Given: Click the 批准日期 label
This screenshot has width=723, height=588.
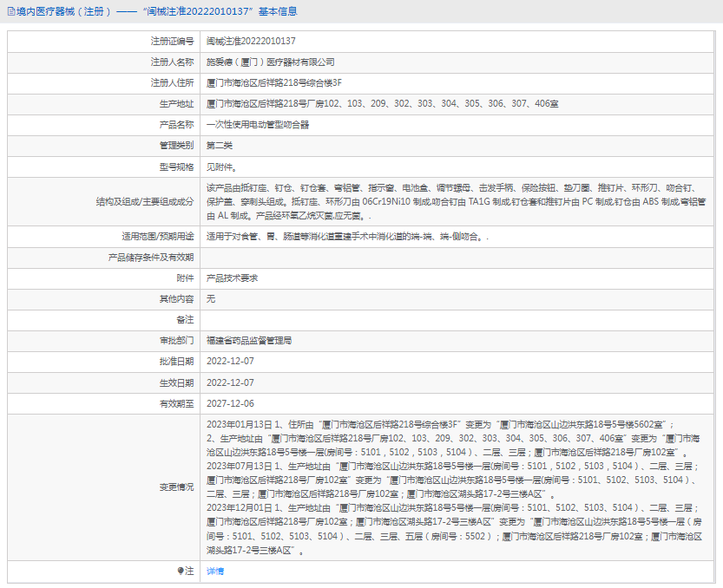Looking at the screenshot, I should tap(176, 362).
